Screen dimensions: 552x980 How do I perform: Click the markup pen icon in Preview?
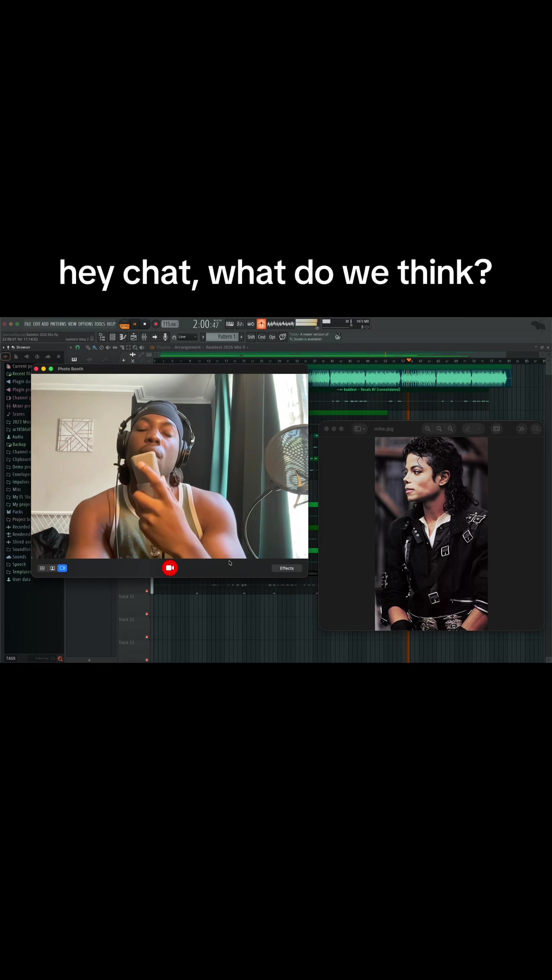[468, 429]
